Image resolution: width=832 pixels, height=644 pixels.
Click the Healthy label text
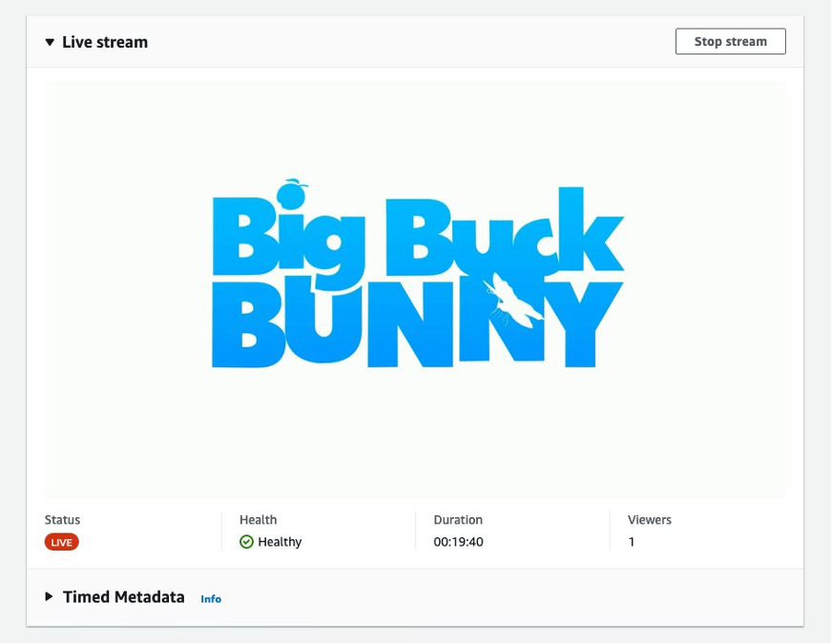279,542
